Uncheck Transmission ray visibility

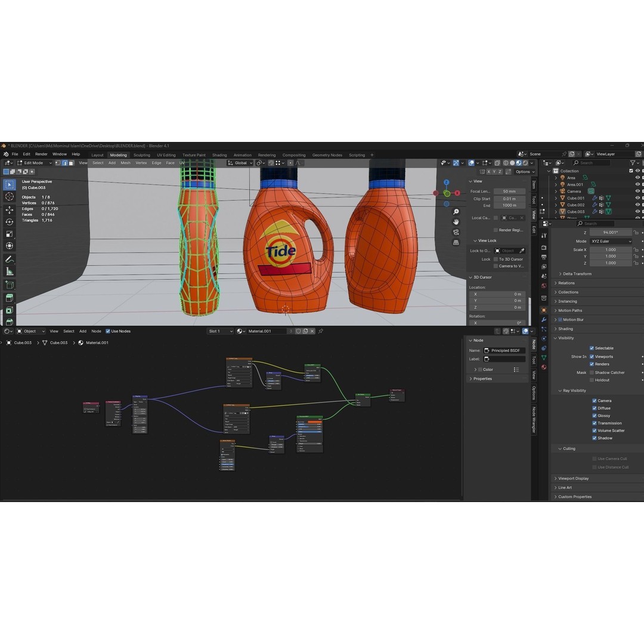click(595, 423)
